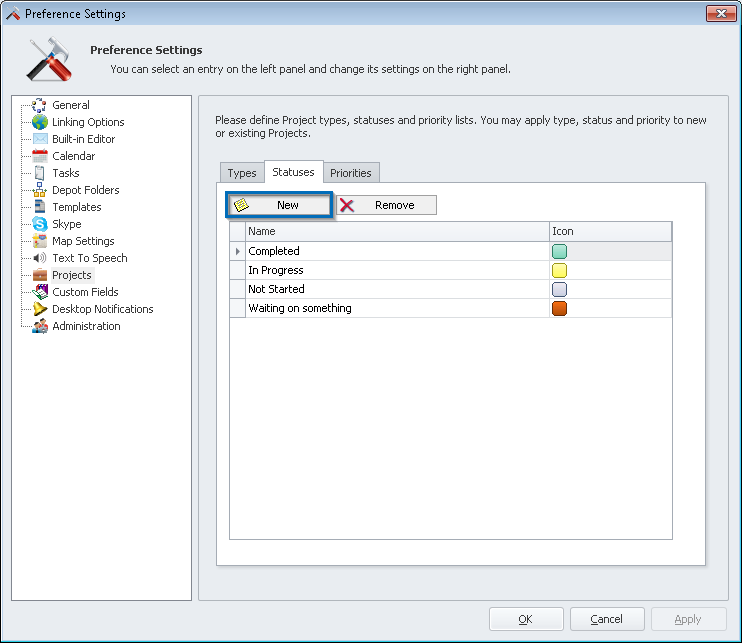This screenshot has height=643, width=742.
Task: Click the green Completed status color swatch
Action: 559,252
